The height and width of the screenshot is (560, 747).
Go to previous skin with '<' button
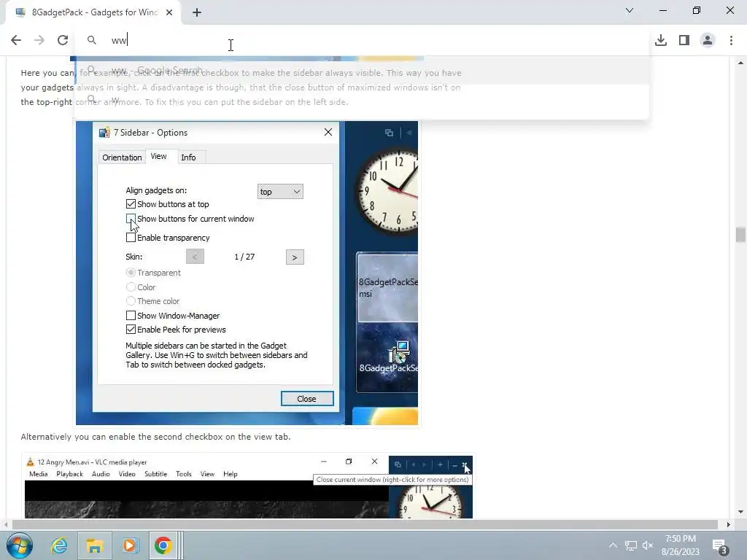[195, 257]
